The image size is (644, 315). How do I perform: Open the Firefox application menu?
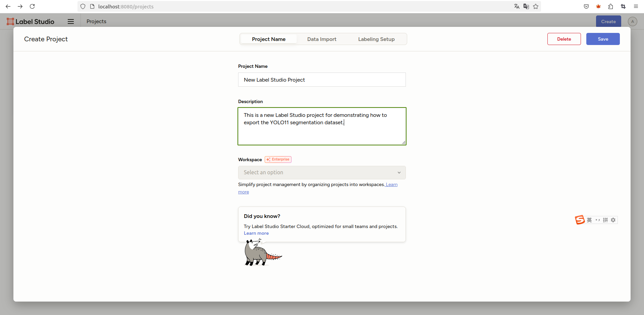click(636, 6)
